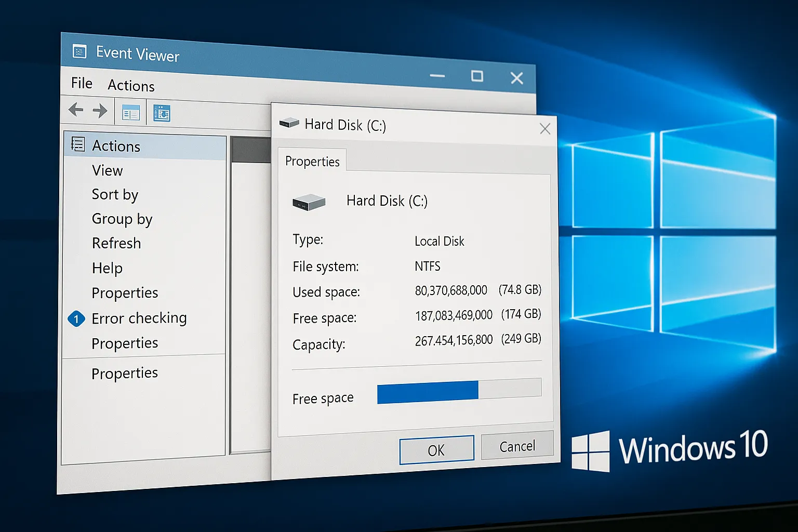The width and height of the screenshot is (798, 532).
Task: Click the Windows 10 wordmark
Action: click(694, 447)
